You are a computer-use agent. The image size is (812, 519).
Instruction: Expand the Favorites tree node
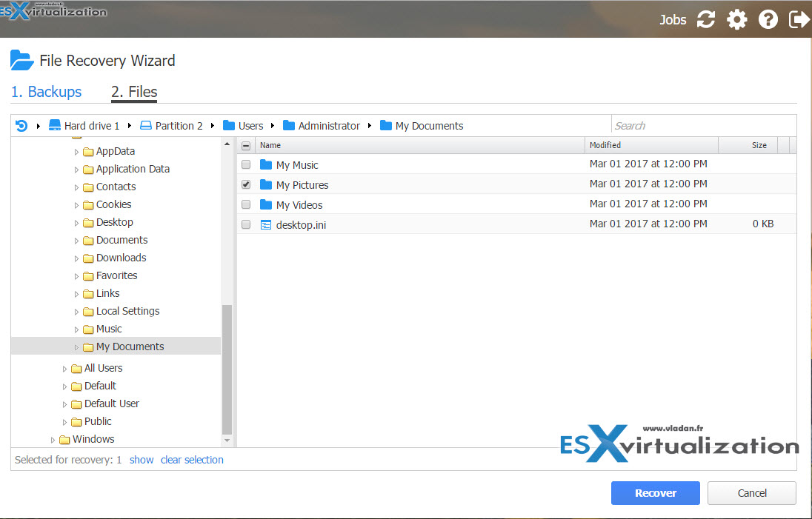pyautogui.click(x=76, y=276)
